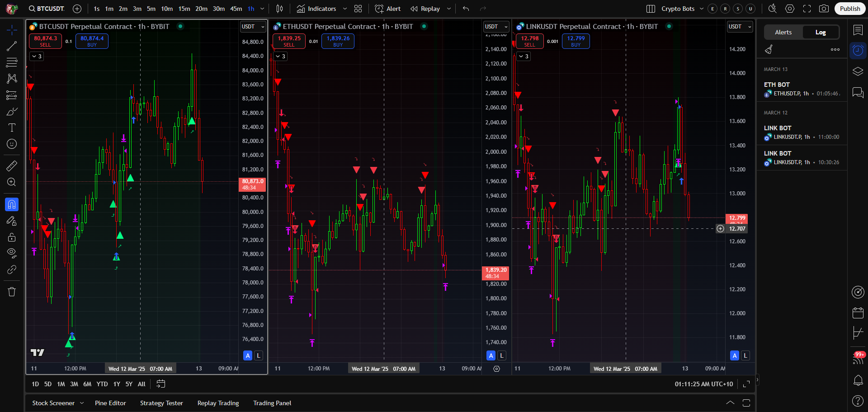The height and width of the screenshot is (412, 868).
Task: Click ETHUSDT BUY 1,839.26 button
Action: pyautogui.click(x=338, y=41)
